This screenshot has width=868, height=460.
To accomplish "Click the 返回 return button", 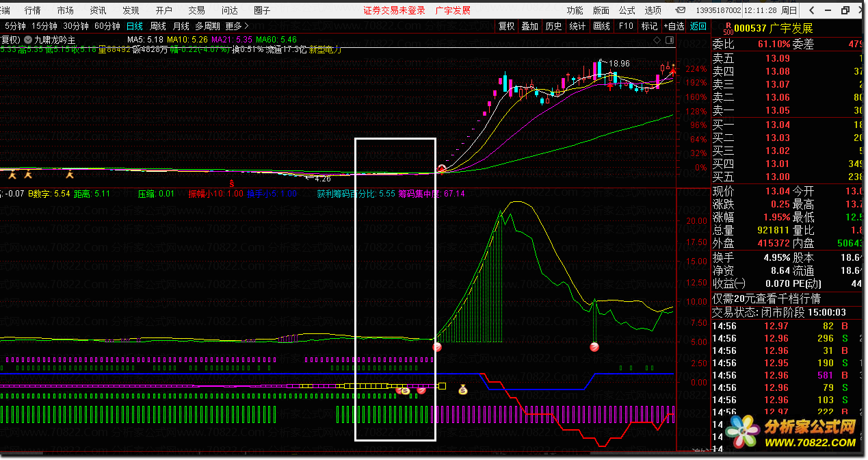I will tap(698, 26).
